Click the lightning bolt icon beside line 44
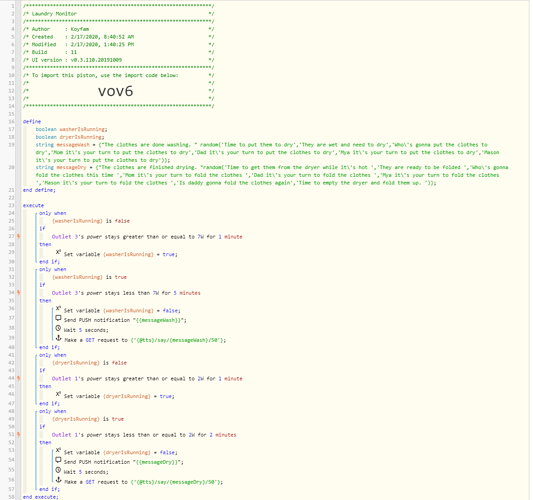This screenshot has height=500, width=533. tap(19, 378)
